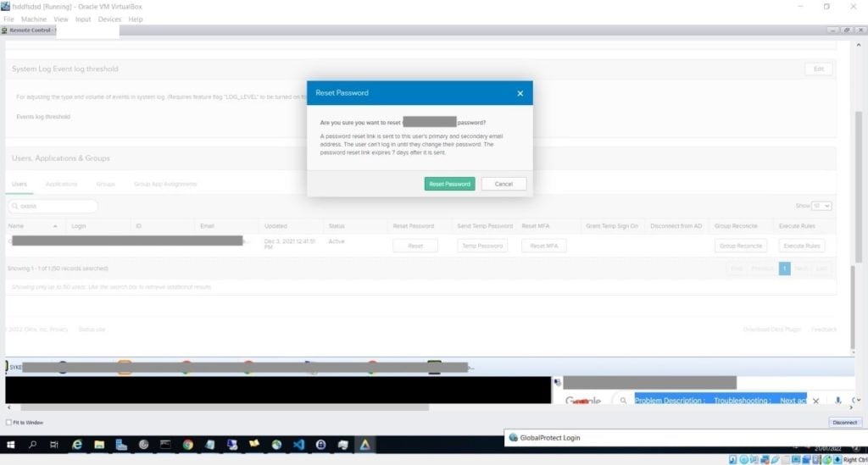
Task: Open the command prompt taskbar icon
Action: (x=165, y=445)
